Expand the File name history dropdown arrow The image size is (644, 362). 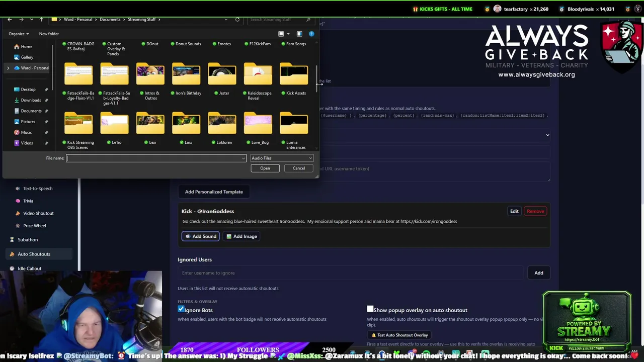(x=243, y=158)
